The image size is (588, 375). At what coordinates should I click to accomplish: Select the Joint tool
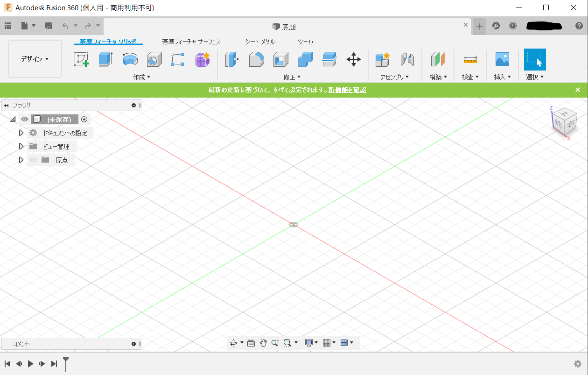[407, 59]
